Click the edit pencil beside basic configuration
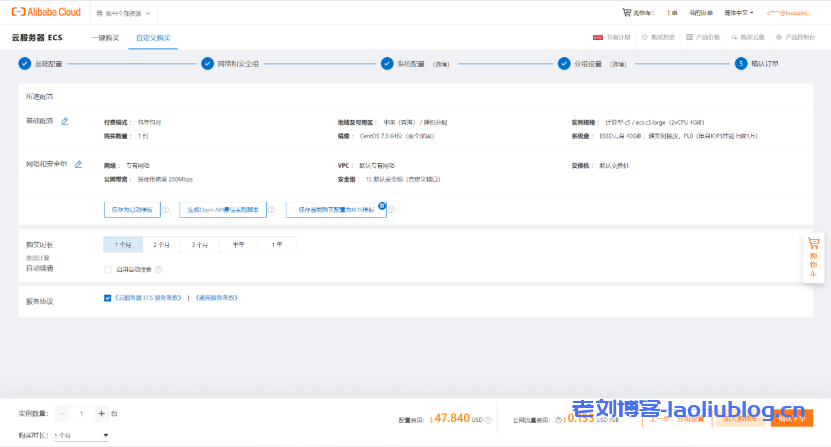The image size is (831, 447). [65, 121]
